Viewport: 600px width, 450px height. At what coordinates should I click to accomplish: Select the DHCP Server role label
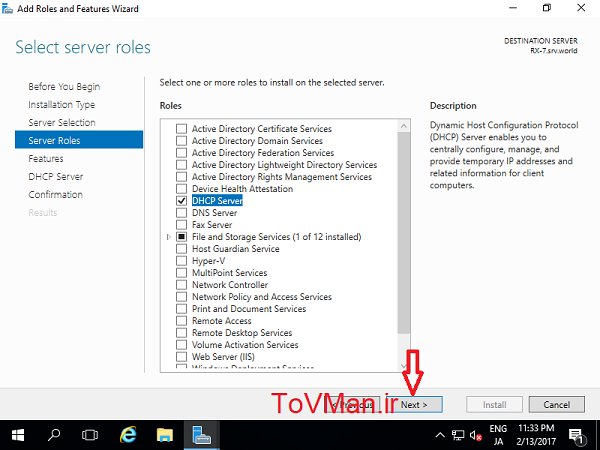217,201
